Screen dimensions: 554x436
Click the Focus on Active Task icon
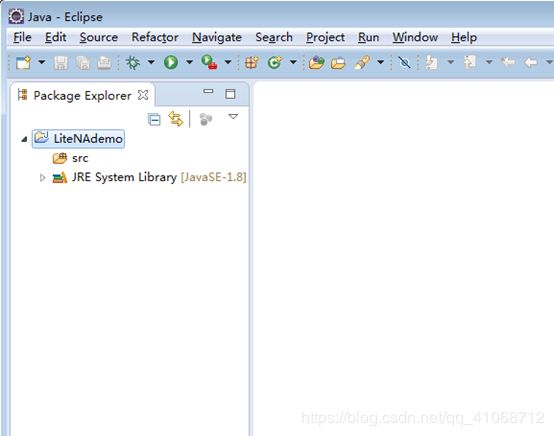point(206,119)
